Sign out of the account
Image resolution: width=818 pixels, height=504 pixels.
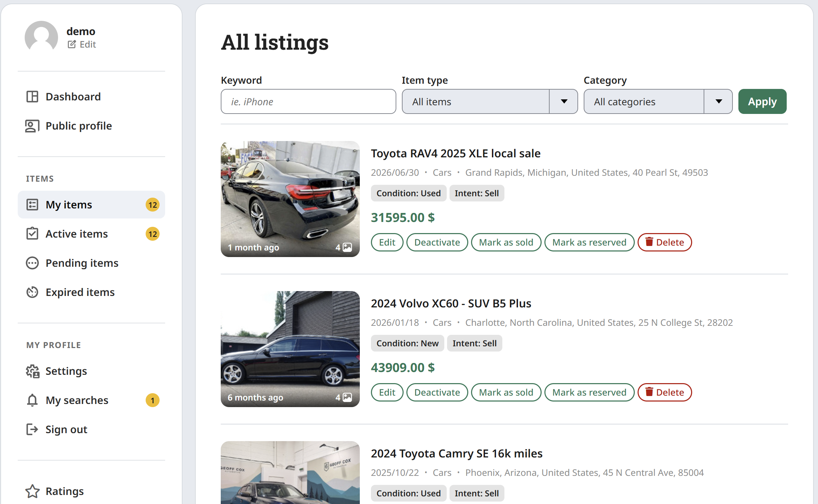(91, 429)
